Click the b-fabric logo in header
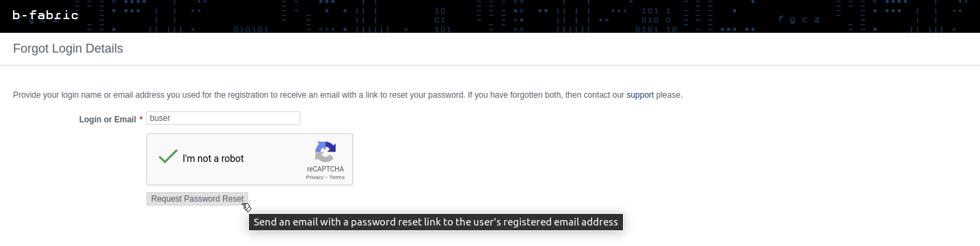The image size is (980, 246). (x=46, y=15)
